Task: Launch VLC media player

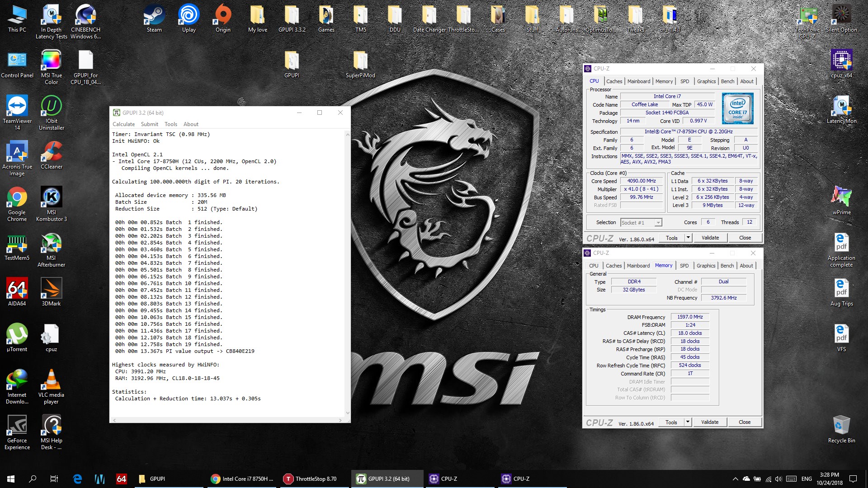Action: point(52,386)
